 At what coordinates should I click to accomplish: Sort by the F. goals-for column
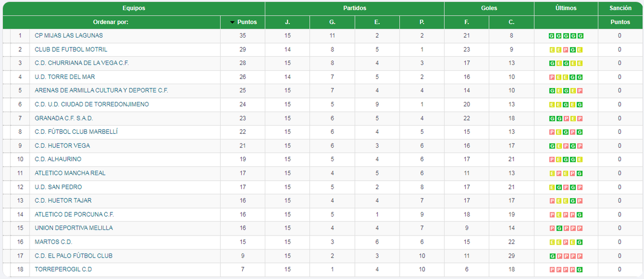click(x=466, y=23)
